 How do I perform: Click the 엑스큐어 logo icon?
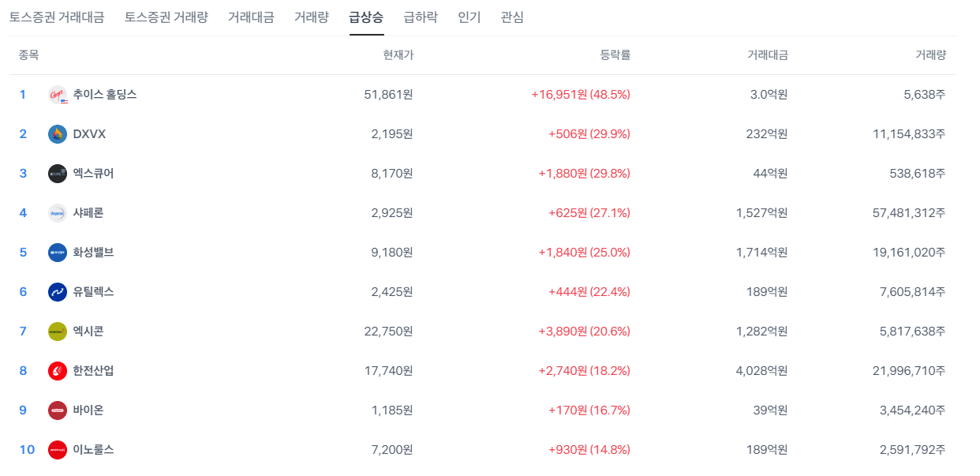pos(56,173)
